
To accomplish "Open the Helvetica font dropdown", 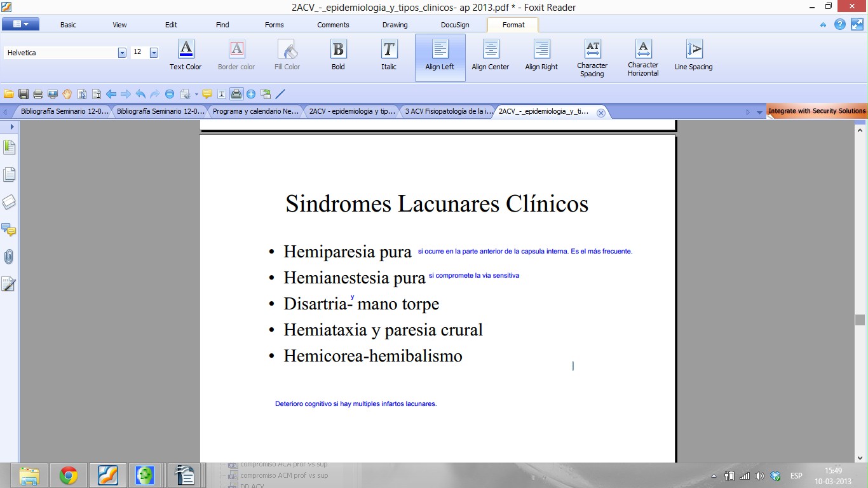I will pos(122,53).
